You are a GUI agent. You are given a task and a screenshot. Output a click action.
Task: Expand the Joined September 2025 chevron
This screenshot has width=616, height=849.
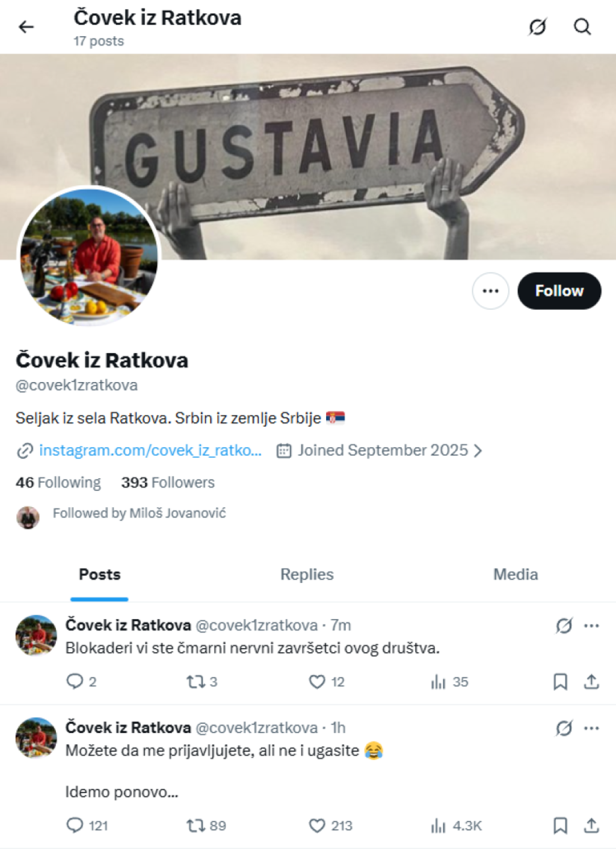click(x=478, y=451)
